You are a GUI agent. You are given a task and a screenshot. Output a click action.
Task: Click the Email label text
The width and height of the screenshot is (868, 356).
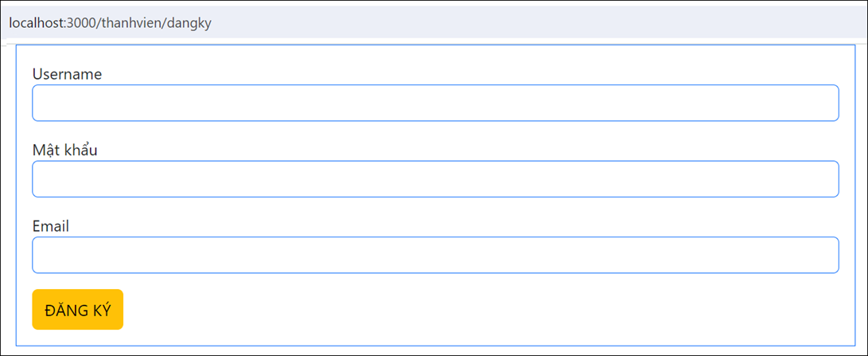click(x=50, y=226)
